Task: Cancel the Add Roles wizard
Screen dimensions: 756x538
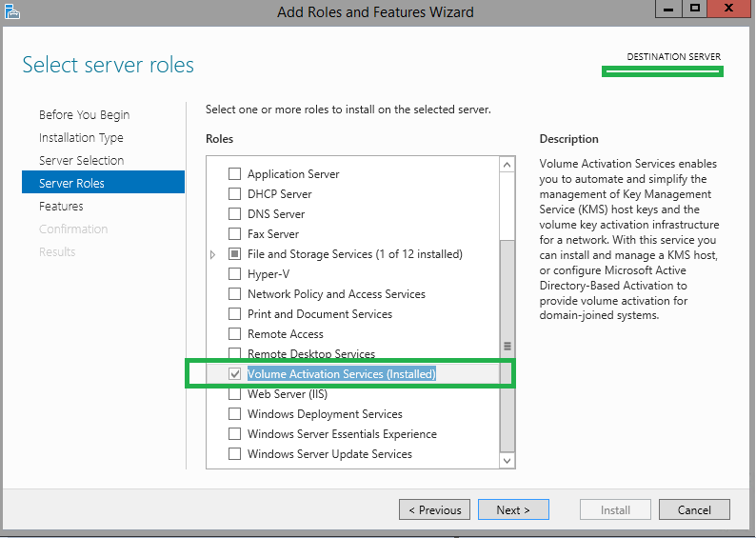Action: click(694, 510)
